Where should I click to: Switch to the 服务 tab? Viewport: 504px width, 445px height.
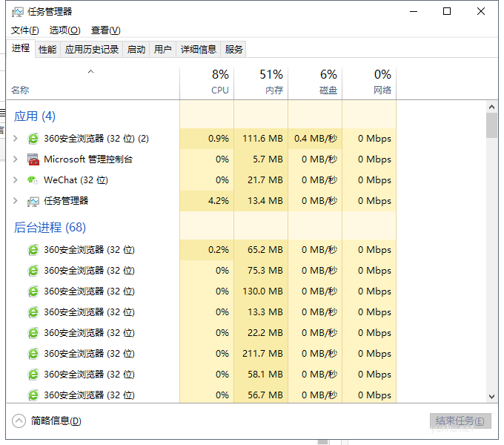coord(233,50)
